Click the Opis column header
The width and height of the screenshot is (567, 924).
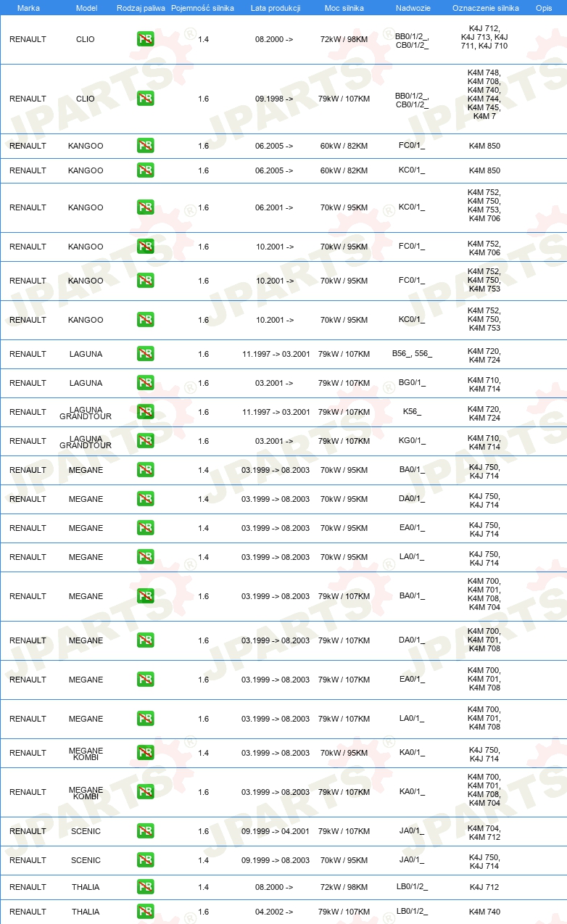pos(544,8)
